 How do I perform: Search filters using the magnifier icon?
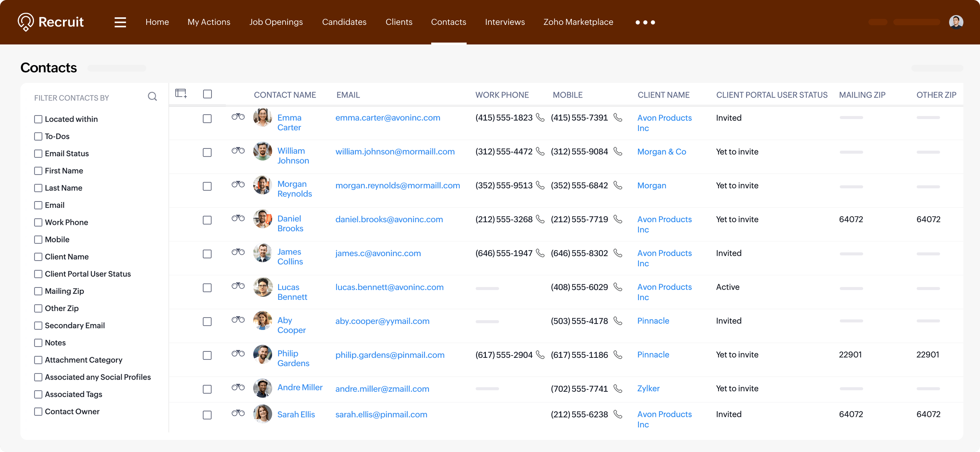click(152, 96)
